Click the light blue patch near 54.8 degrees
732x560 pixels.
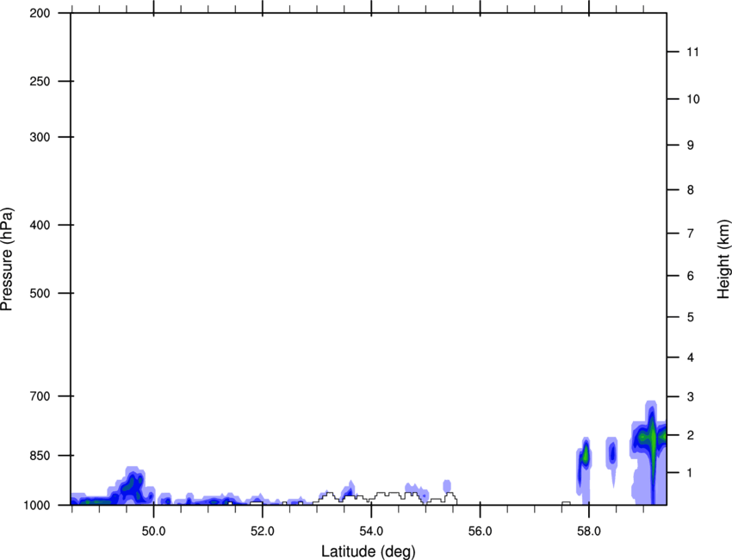pyautogui.click(x=417, y=491)
